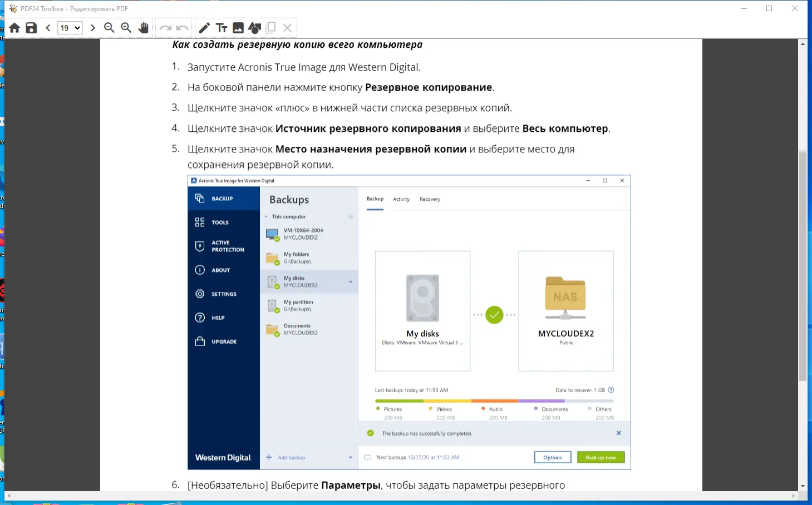This screenshot has width=812, height=505.
Task: Select the pencil freehand drawing tool
Action: tap(204, 28)
